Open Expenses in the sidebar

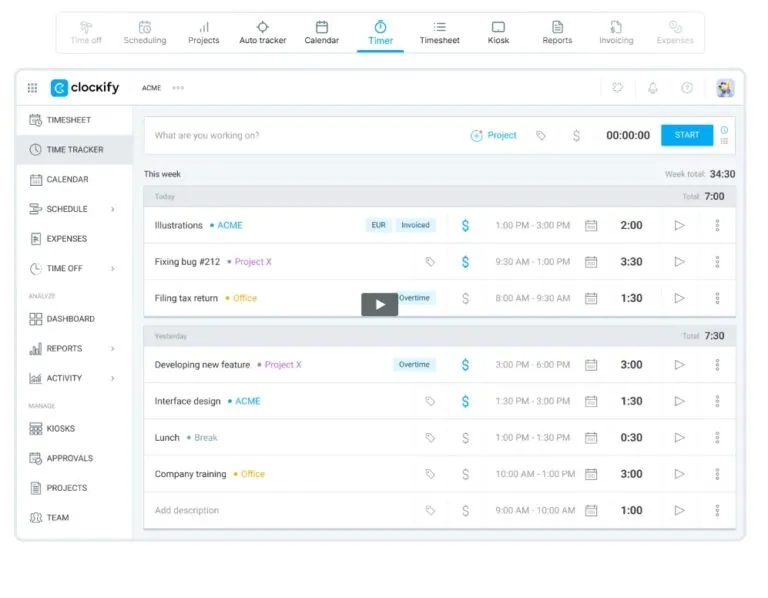74,239
